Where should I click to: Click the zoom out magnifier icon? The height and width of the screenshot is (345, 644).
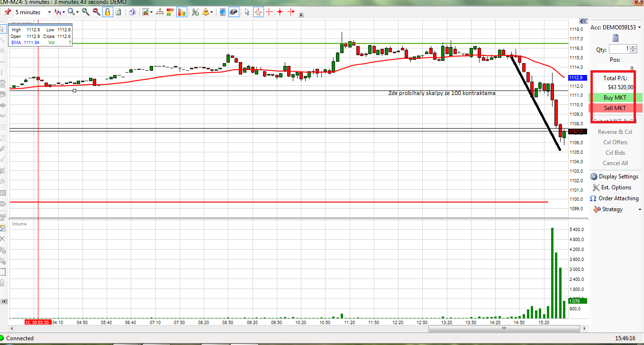(97, 12)
